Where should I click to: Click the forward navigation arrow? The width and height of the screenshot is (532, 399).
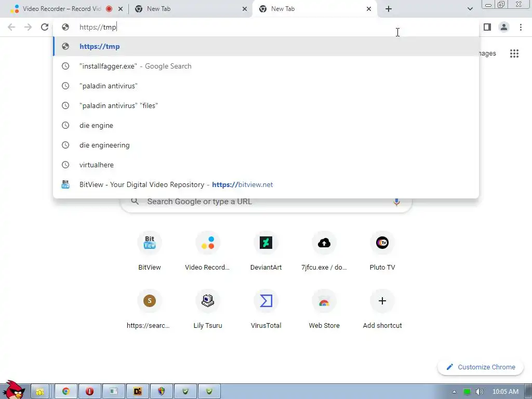tap(28, 27)
